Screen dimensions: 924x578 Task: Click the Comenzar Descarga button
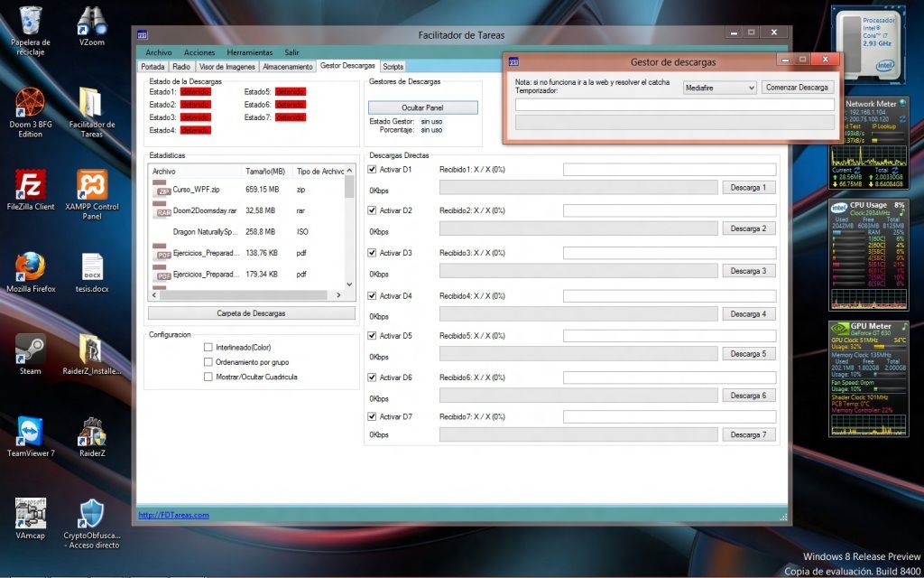798,88
